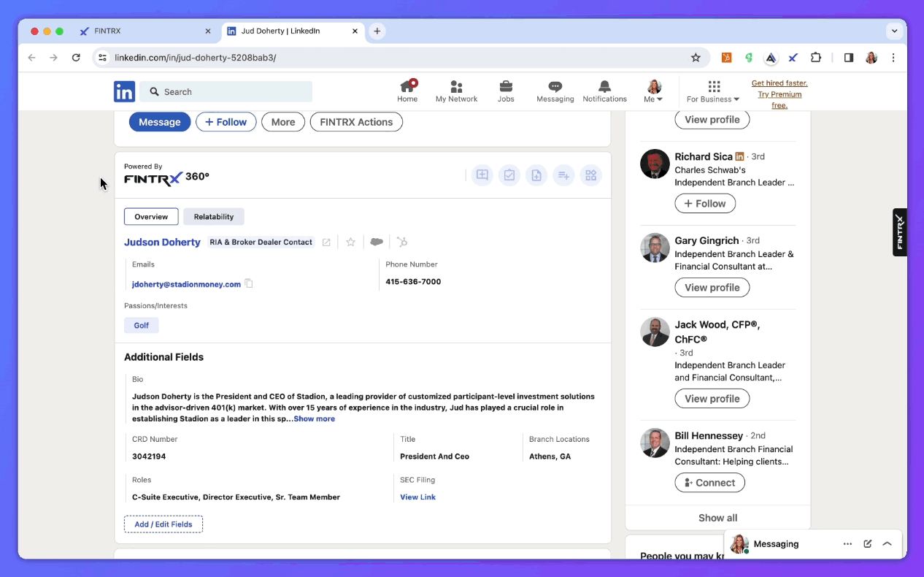Click the green Evernote extension icon
Viewport: 924px width, 577px height.
(749, 58)
